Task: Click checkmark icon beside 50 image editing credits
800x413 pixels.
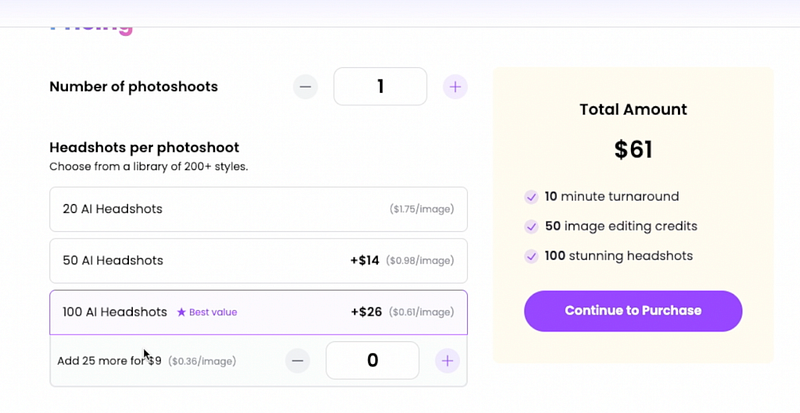Action: (531, 227)
